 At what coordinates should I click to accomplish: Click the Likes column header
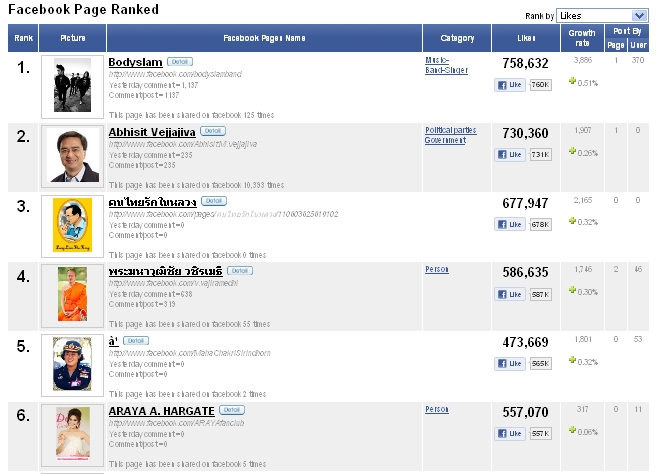[526, 38]
